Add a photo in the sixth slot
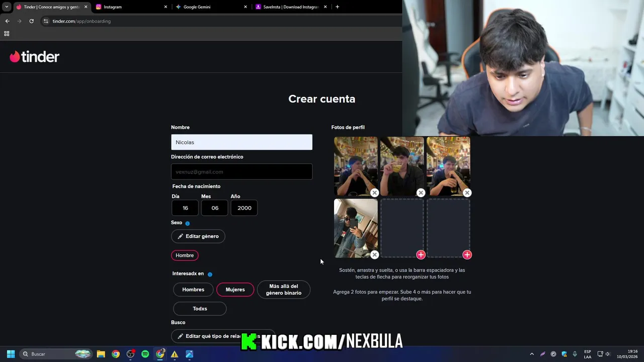Viewport: 644px width, 362px height. coord(467,255)
